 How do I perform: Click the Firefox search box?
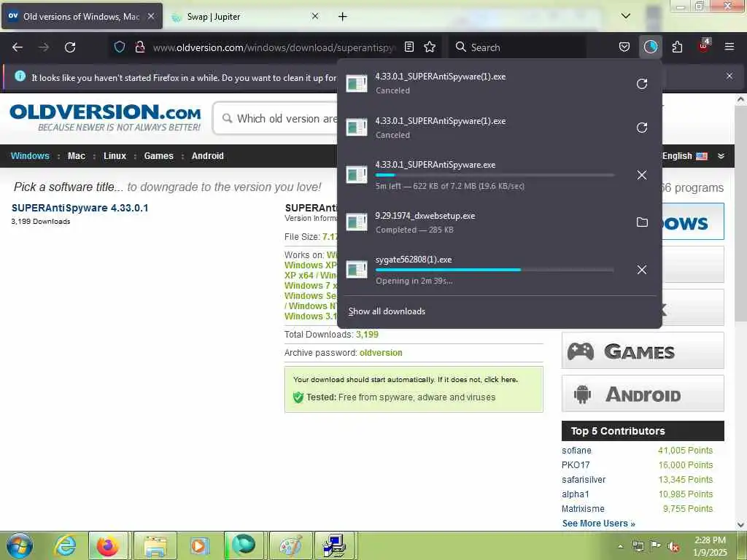(518, 47)
